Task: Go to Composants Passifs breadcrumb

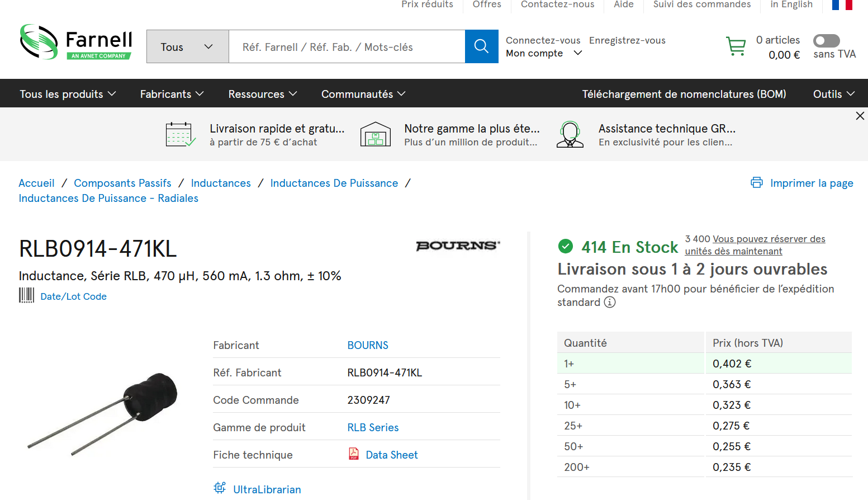Action: pyautogui.click(x=122, y=183)
